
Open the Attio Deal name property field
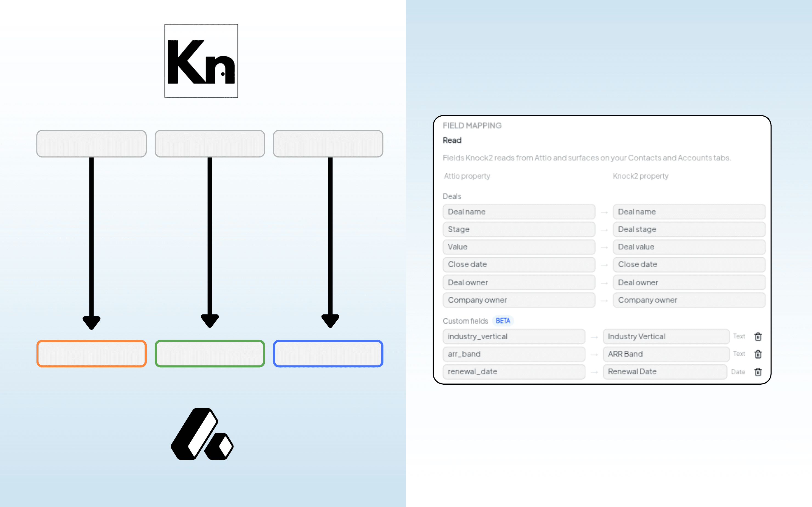pyautogui.click(x=519, y=212)
